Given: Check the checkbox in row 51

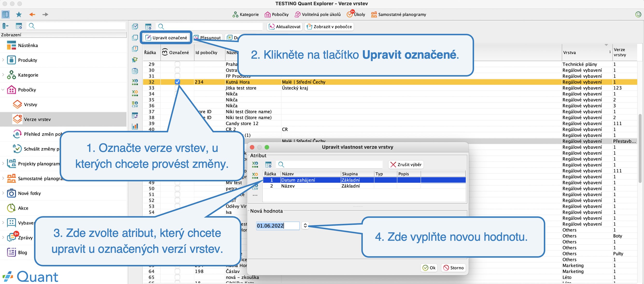Looking at the screenshot, I should [x=177, y=194].
